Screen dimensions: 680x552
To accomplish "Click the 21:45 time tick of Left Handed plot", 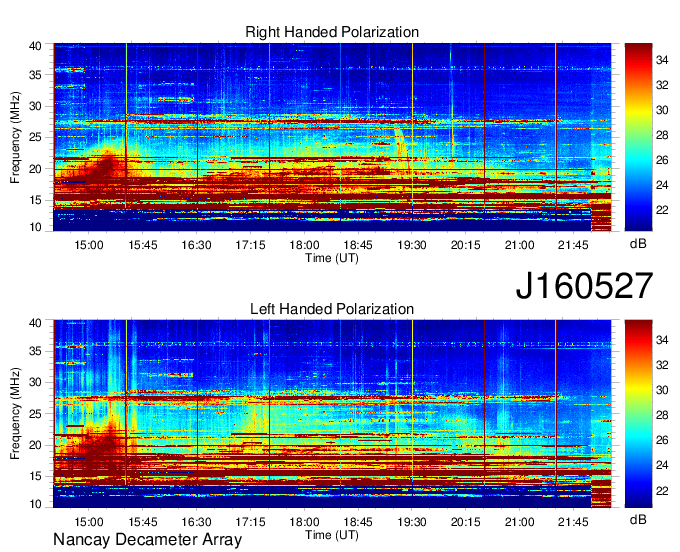I will [573, 522].
